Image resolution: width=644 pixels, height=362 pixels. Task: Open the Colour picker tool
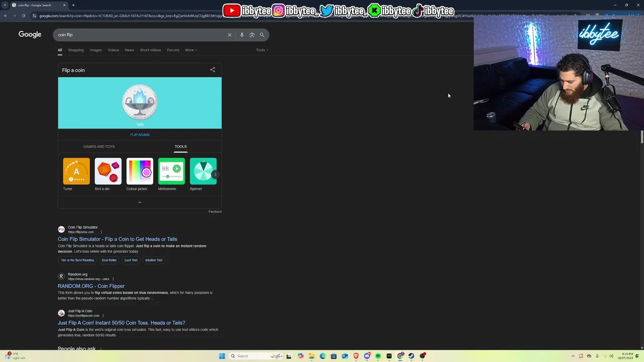tap(139, 174)
